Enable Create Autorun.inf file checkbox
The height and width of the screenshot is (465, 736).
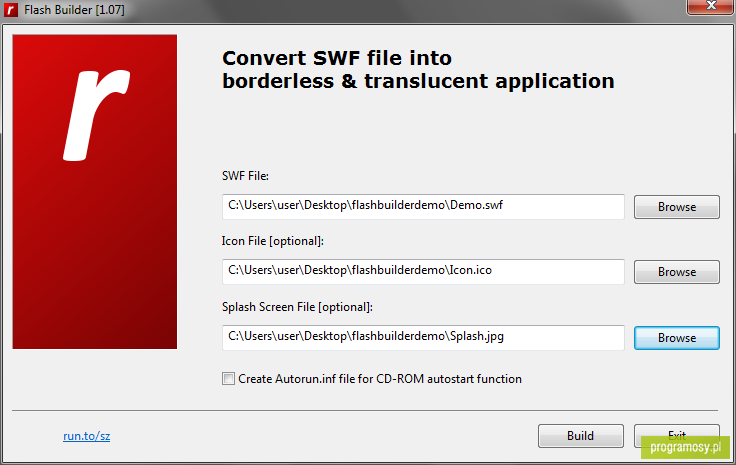point(229,379)
